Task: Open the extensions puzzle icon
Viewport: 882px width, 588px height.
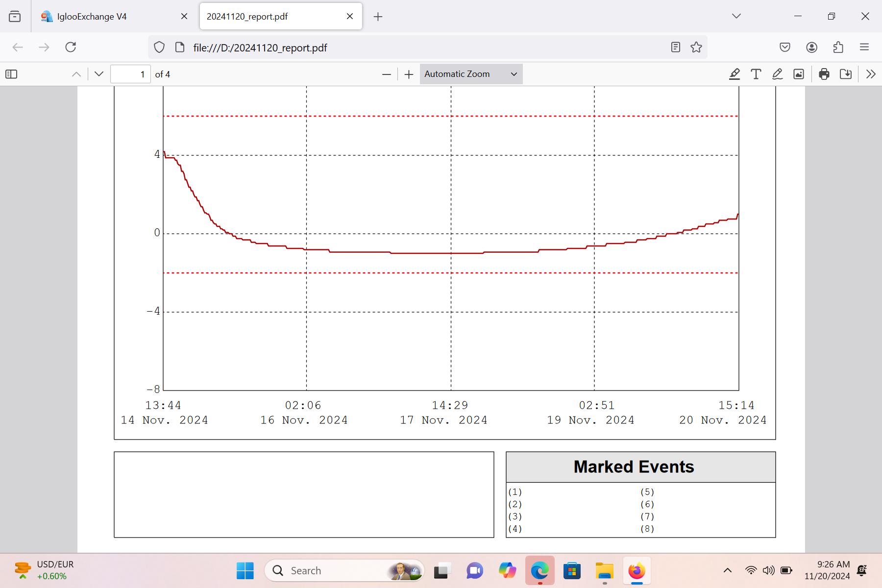Action: click(x=838, y=47)
